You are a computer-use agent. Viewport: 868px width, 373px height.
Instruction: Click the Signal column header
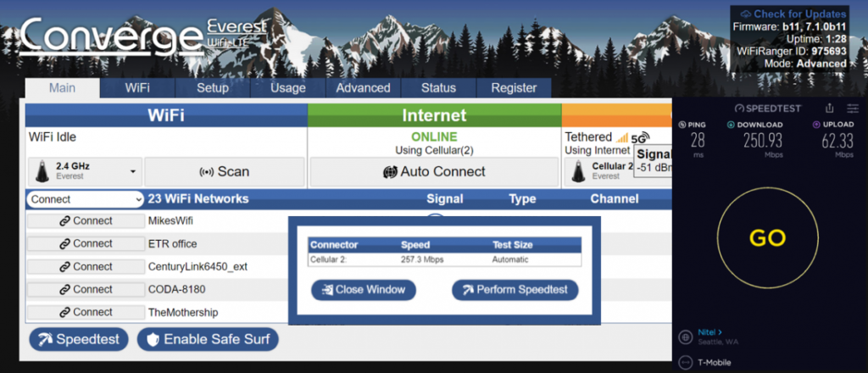coord(444,199)
